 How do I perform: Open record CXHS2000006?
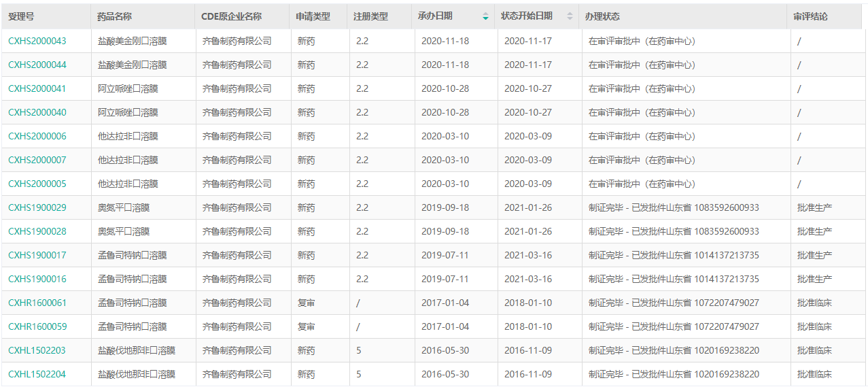click(37, 136)
